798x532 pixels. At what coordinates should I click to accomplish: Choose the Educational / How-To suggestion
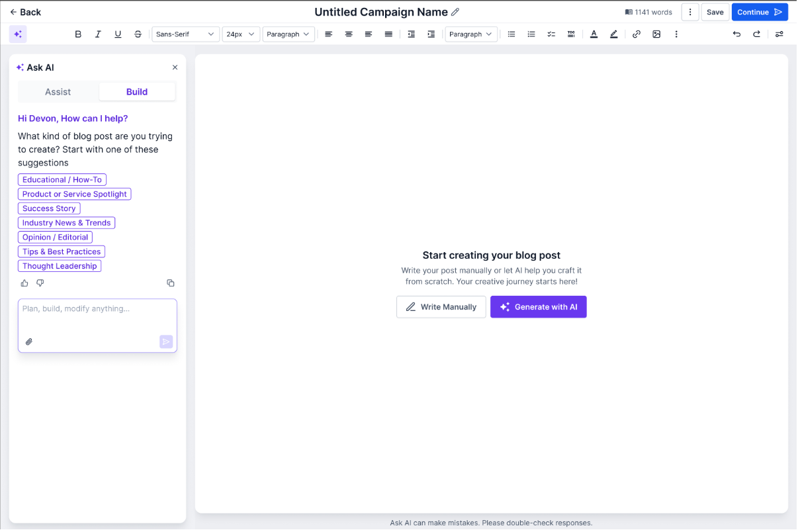pos(62,180)
